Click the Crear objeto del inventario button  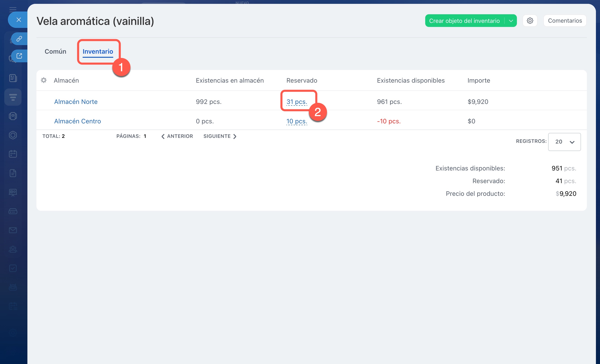pos(464,21)
